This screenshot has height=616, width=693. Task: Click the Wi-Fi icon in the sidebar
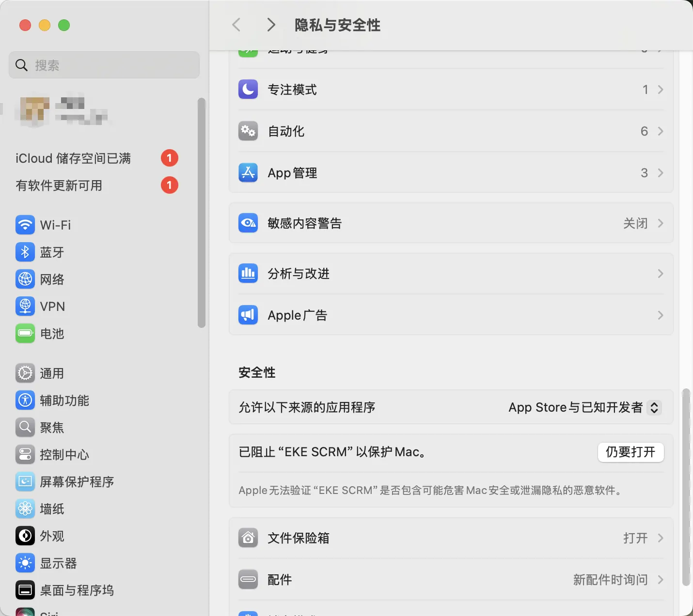(25, 225)
